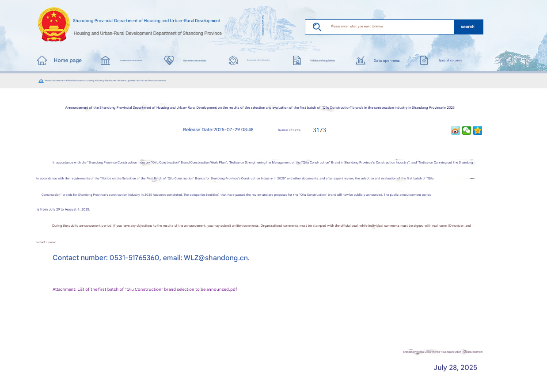Click the Special columns star icon
The image size is (547, 392).
pyautogui.click(x=424, y=61)
